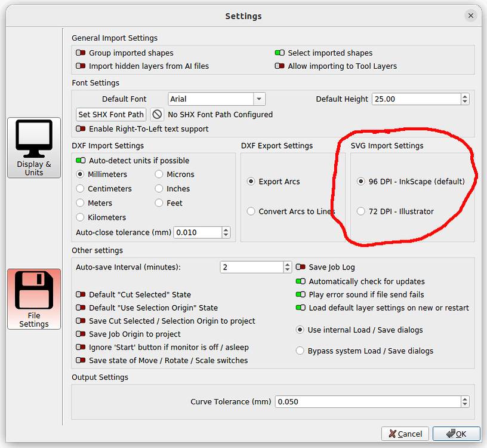Enable Save Job Origin to project

tap(80, 334)
